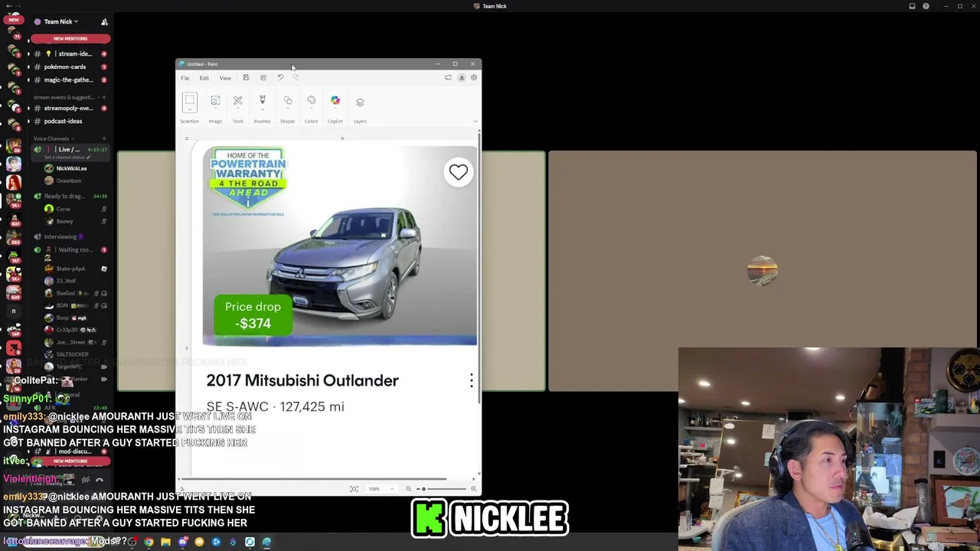Click the Share icon in Paint toolbar
Image resolution: width=980 pixels, height=551 pixels.
pyautogui.click(x=263, y=77)
